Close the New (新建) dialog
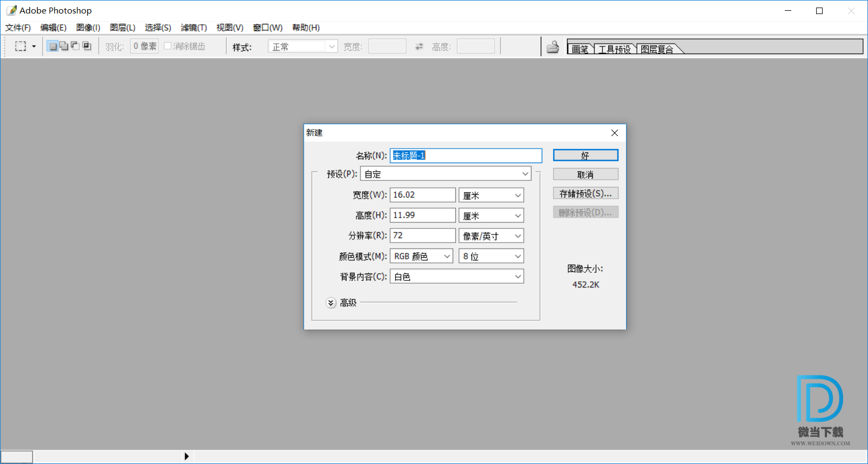 [x=615, y=133]
